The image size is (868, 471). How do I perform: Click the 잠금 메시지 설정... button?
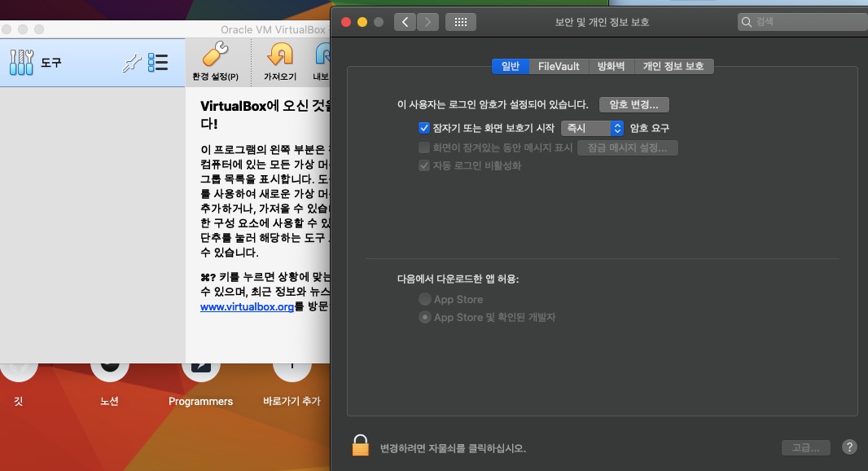click(628, 147)
